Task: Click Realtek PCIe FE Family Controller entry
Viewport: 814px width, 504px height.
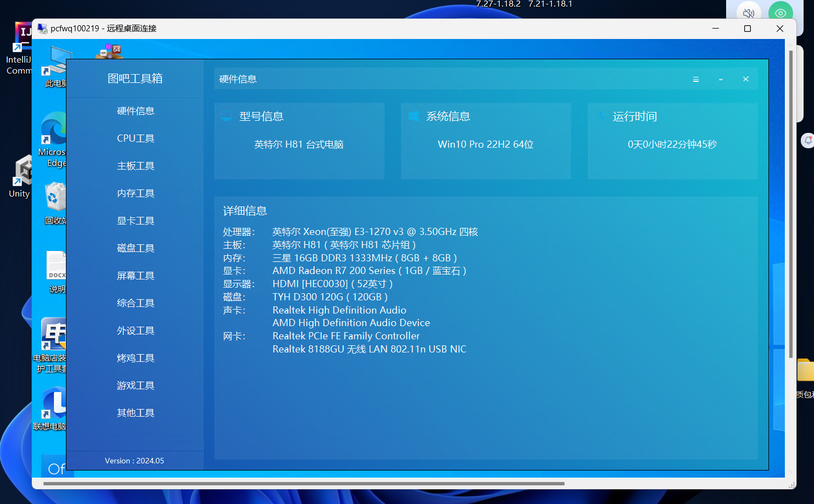Action: [x=346, y=336]
